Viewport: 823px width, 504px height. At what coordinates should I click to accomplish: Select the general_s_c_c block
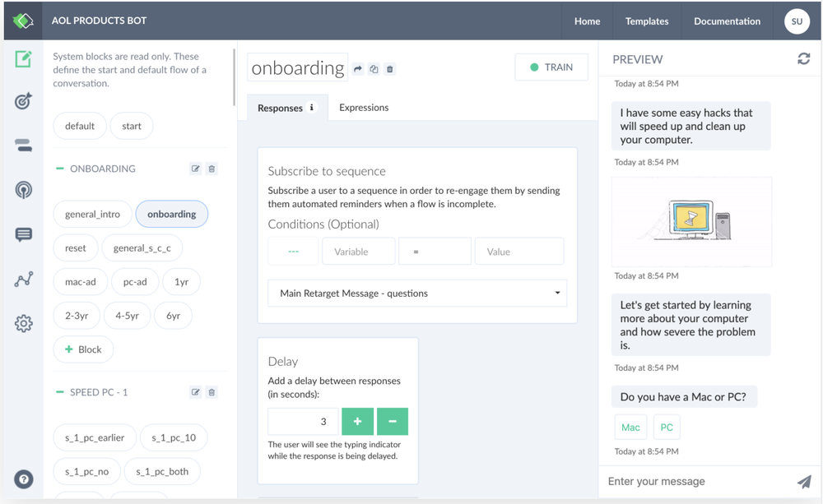pos(142,248)
